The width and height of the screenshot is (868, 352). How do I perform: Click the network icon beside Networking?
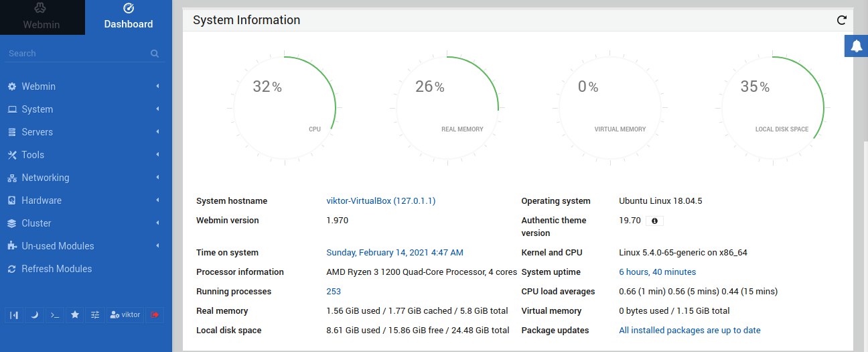pos(12,178)
